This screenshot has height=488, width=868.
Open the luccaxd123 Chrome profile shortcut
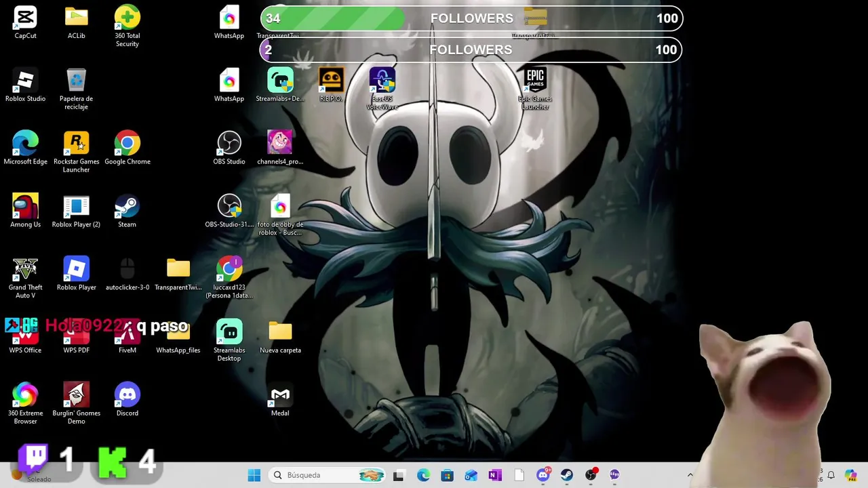click(x=229, y=279)
